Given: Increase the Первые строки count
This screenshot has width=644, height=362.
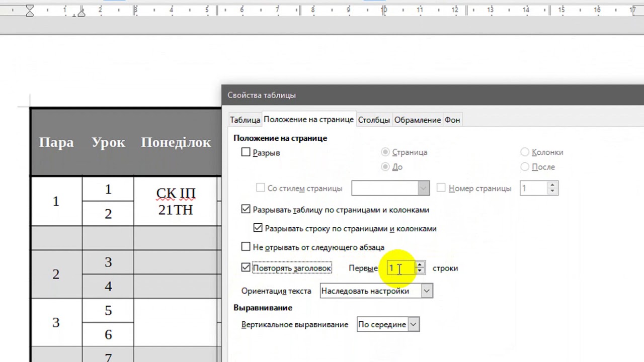Looking at the screenshot, I should pos(420,264).
